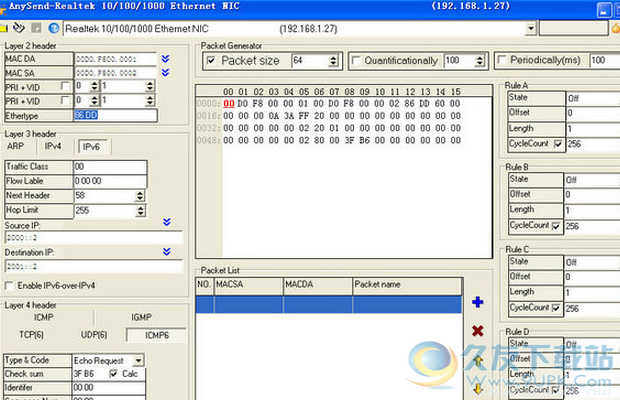Click the Source IP 2000::2 field
The image size is (620, 400).
[x=94, y=238]
